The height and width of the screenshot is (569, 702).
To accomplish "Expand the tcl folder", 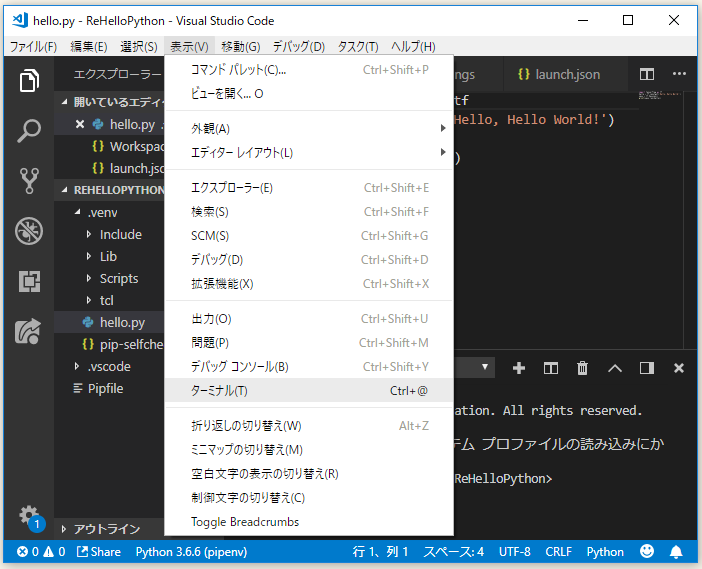I will tap(89, 300).
